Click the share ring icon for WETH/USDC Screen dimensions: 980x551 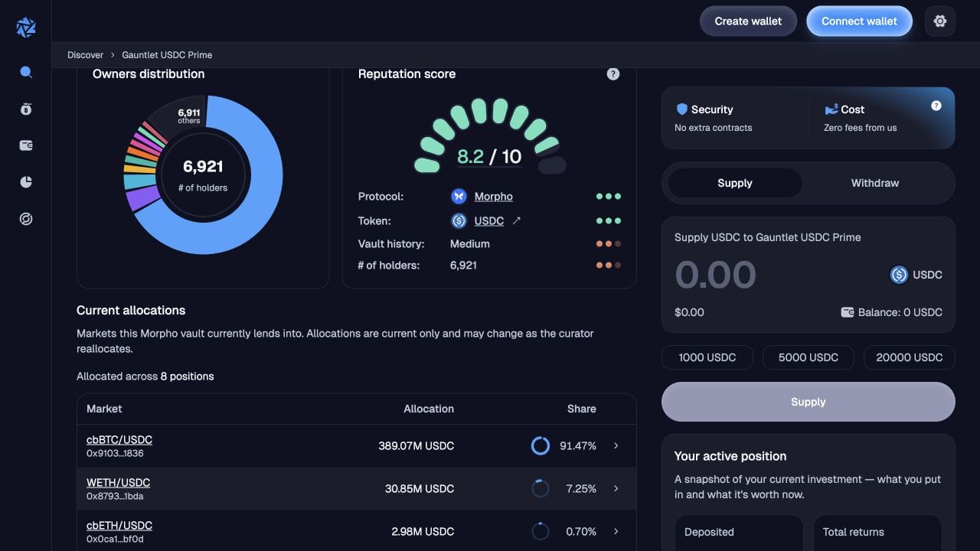tap(541, 488)
